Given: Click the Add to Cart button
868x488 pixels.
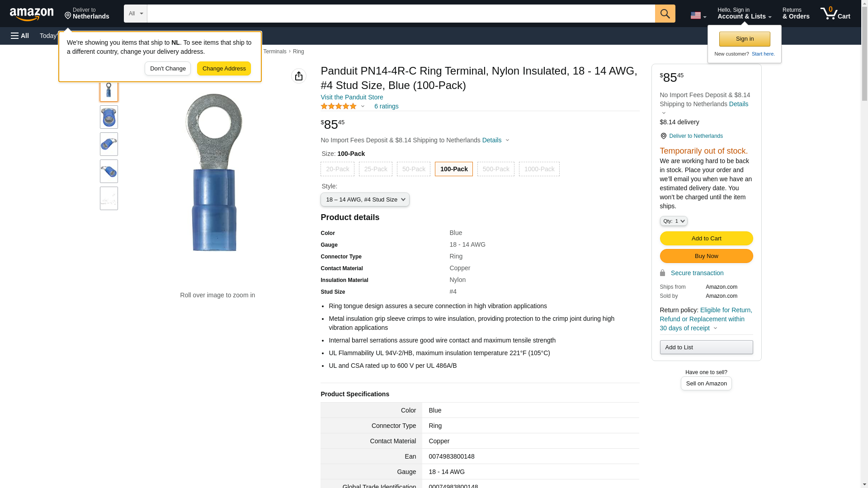Looking at the screenshot, I should (706, 239).
